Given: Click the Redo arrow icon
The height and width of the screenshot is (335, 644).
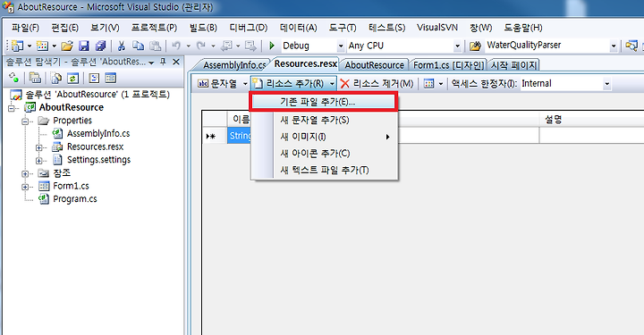Looking at the screenshot, I should 201,46.
